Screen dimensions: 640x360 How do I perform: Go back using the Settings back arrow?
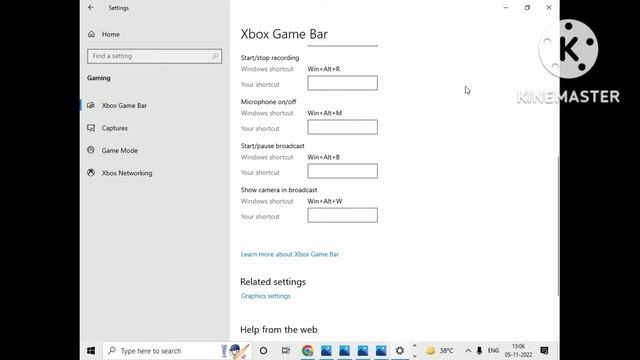tap(91, 7)
